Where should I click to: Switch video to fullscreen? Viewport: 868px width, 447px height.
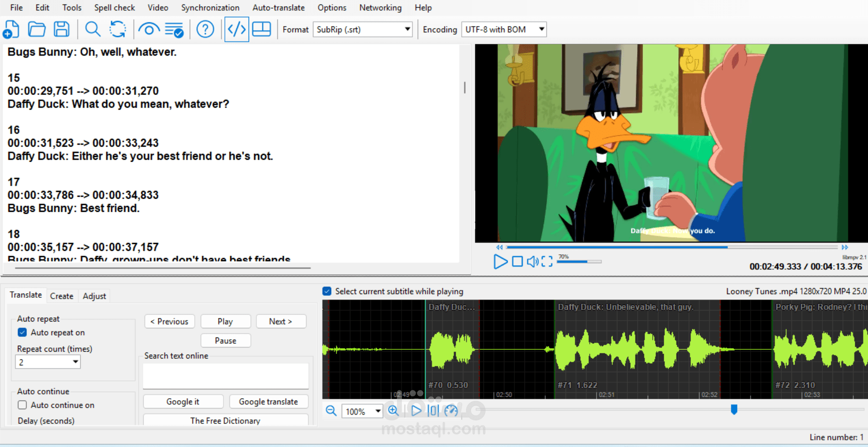coord(547,262)
